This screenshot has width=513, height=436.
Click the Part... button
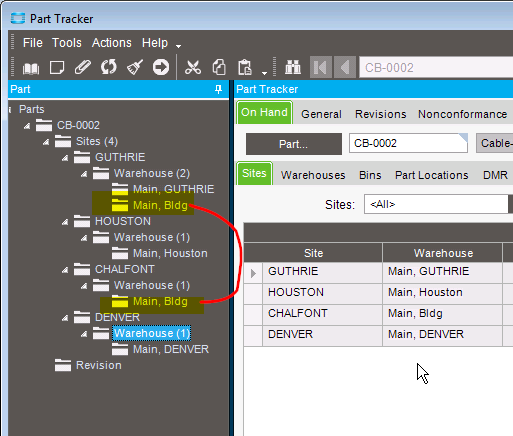[294, 144]
